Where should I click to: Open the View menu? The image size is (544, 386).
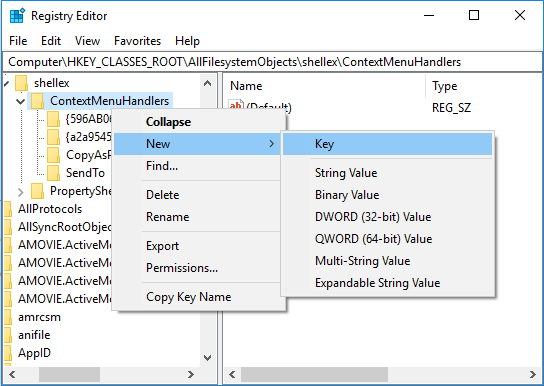click(x=87, y=41)
